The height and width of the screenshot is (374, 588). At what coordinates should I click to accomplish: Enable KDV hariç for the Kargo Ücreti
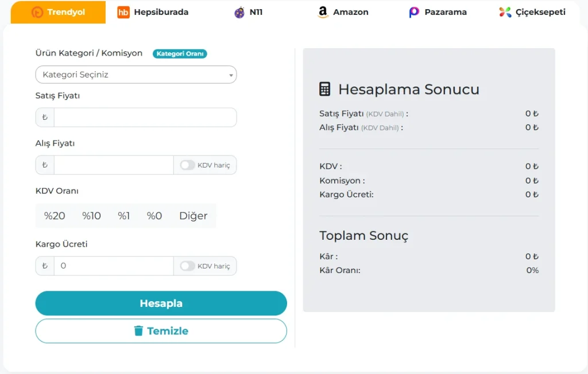click(187, 266)
